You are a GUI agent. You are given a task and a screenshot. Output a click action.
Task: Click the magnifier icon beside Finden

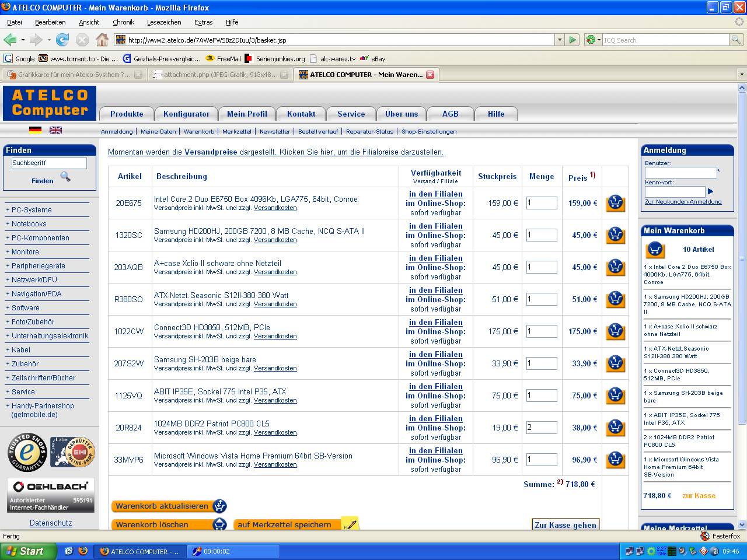click(65, 177)
